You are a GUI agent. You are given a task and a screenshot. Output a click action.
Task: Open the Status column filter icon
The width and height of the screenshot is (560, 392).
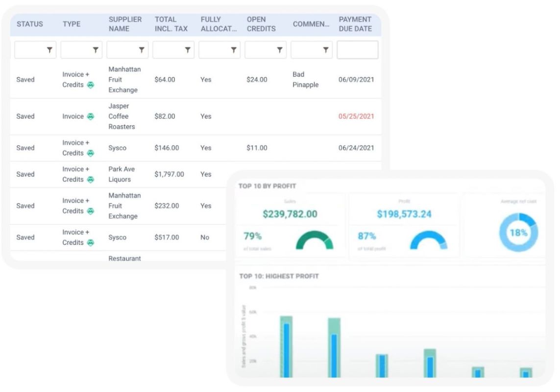[49, 50]
